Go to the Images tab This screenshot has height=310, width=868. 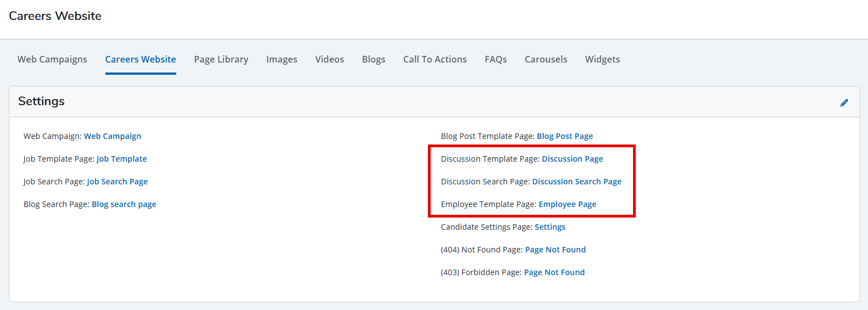[x=282, y=59]
